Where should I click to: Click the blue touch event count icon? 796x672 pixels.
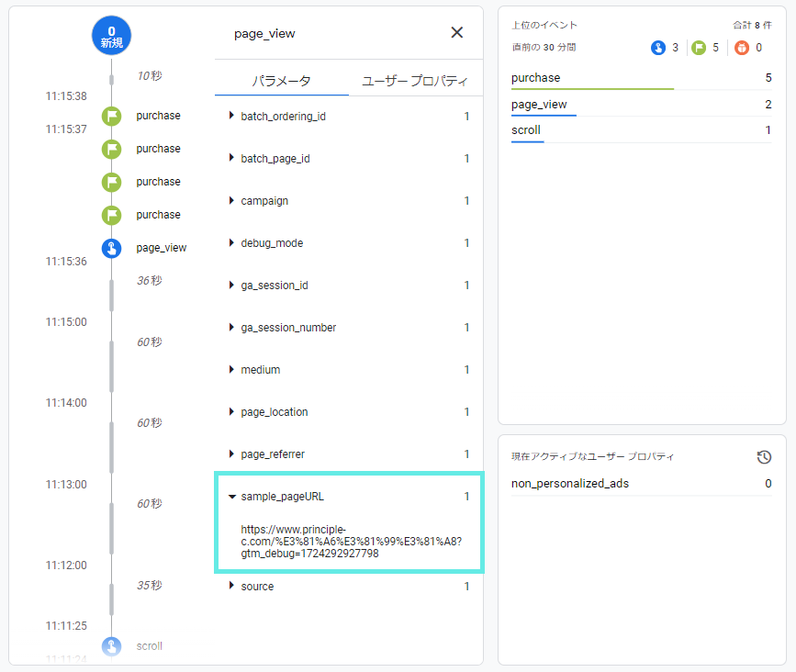pyautogui.click(x=658, y=48)
